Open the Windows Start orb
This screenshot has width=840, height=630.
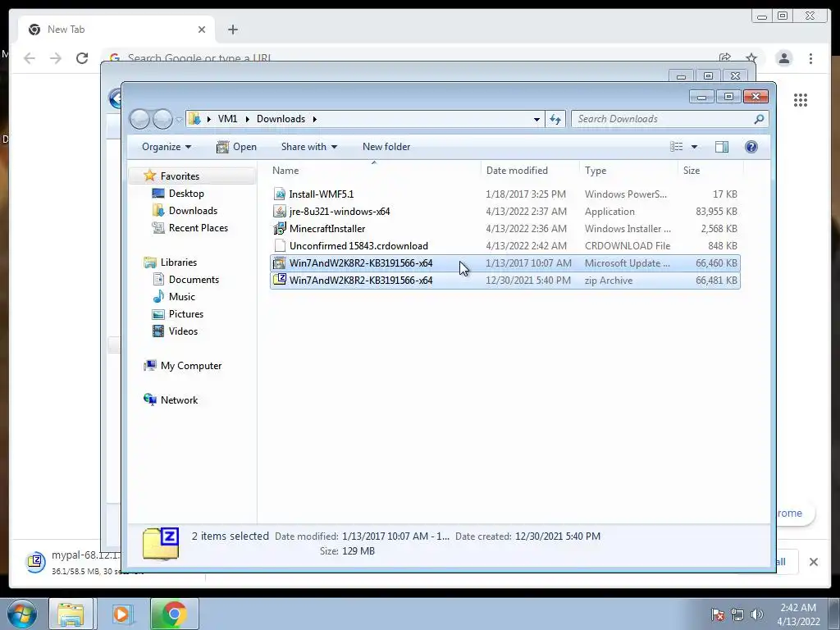tap(22, 614)
